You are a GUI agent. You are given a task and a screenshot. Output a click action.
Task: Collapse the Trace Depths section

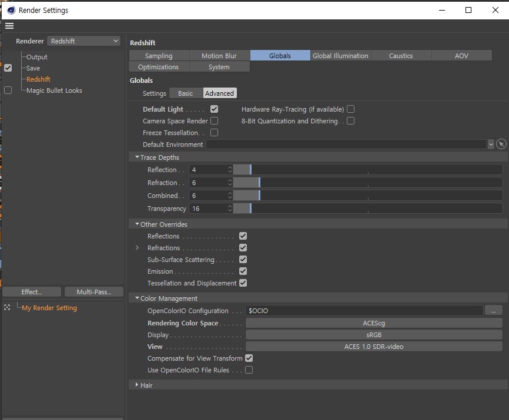(x=137, y=157)
